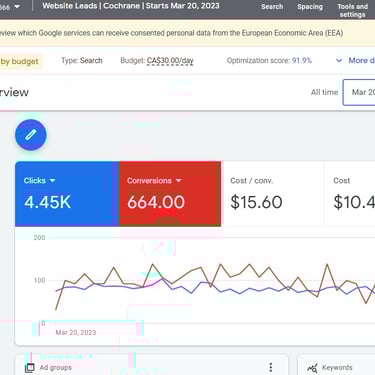Open the Clicks metric dropdown arrow

coord(52,181)
